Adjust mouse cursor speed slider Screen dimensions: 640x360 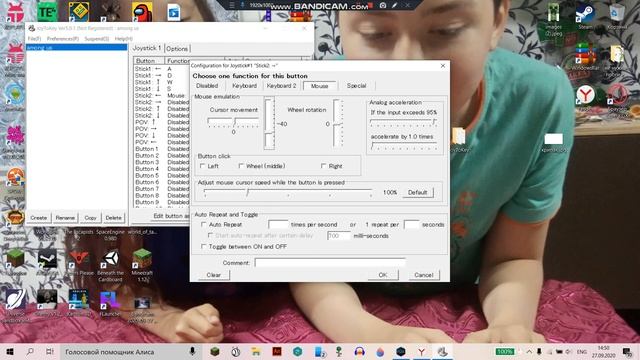288,192
